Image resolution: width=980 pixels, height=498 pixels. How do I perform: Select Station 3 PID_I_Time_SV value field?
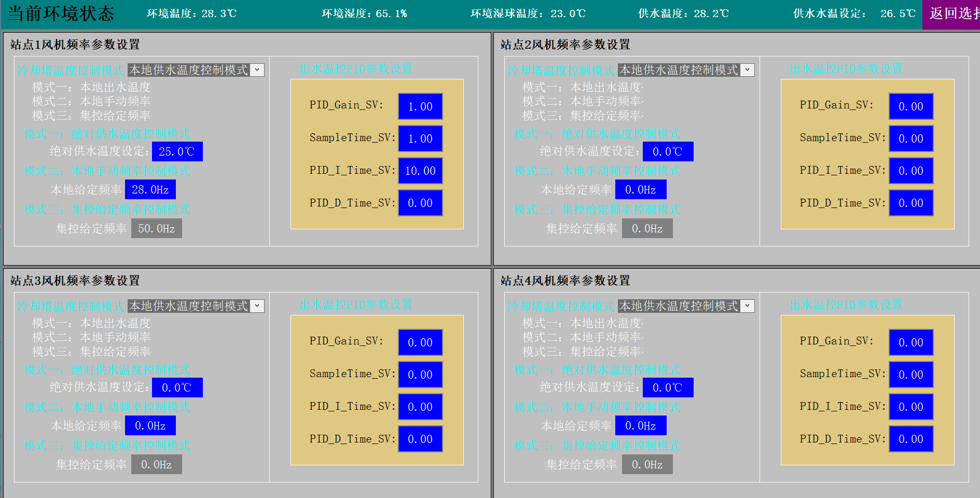coord(420,407)
